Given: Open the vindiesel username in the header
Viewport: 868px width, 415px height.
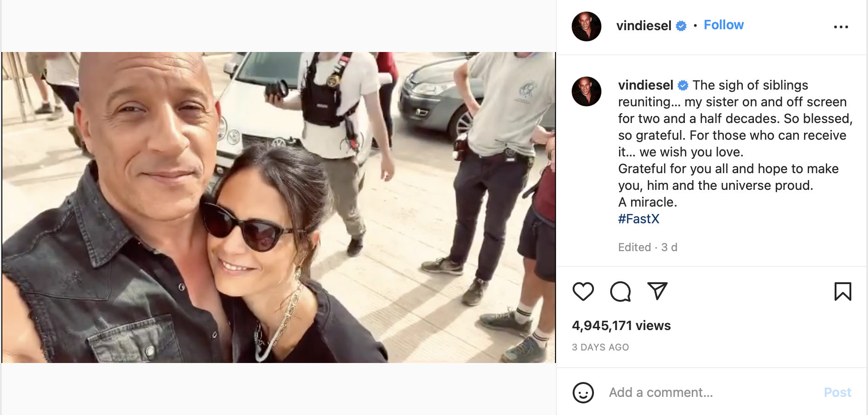Looking at the screenshot, I should [644, 26].
